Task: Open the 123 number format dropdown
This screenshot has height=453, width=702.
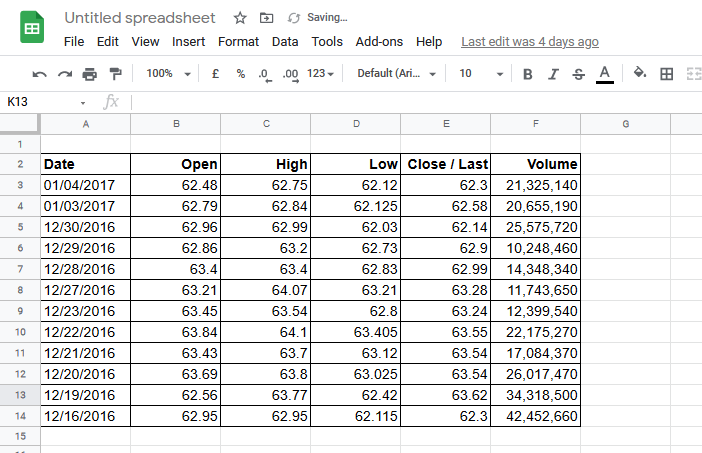Action: [x=320, y=73]
